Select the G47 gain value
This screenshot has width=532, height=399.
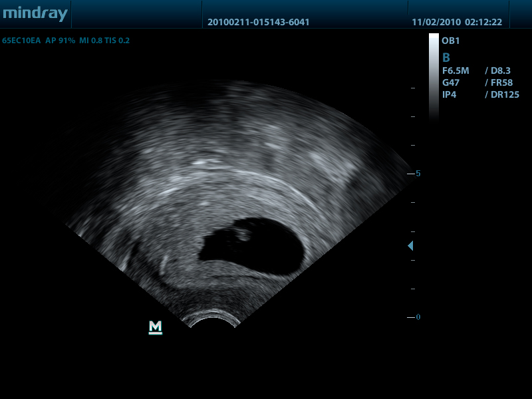tap(450, 82)
